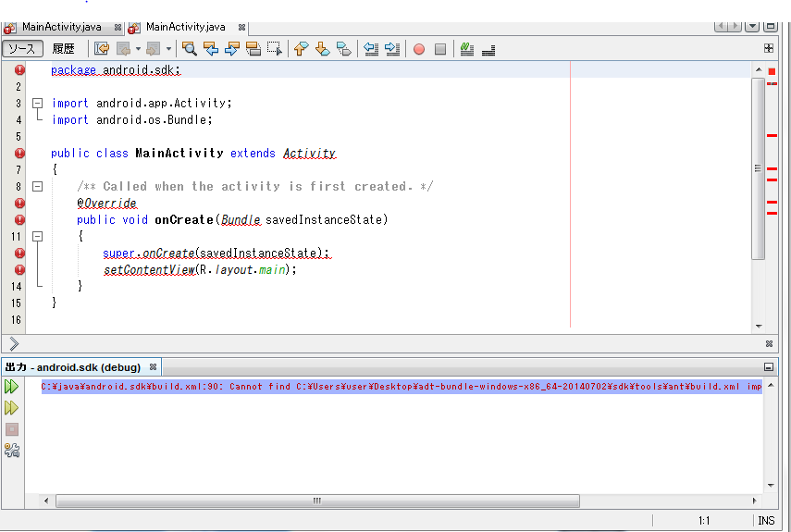This screenshot has width=791, height=532.
Task: Error glyph on class declaration line
Action: tap(19, 153)
